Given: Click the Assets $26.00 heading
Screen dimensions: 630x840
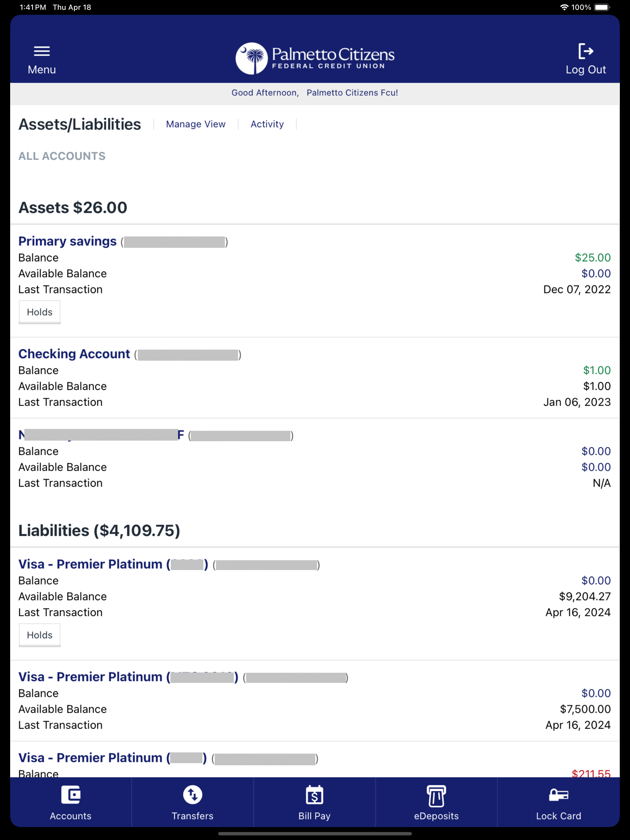Looking at the screenshot, I should click(73, 208).
